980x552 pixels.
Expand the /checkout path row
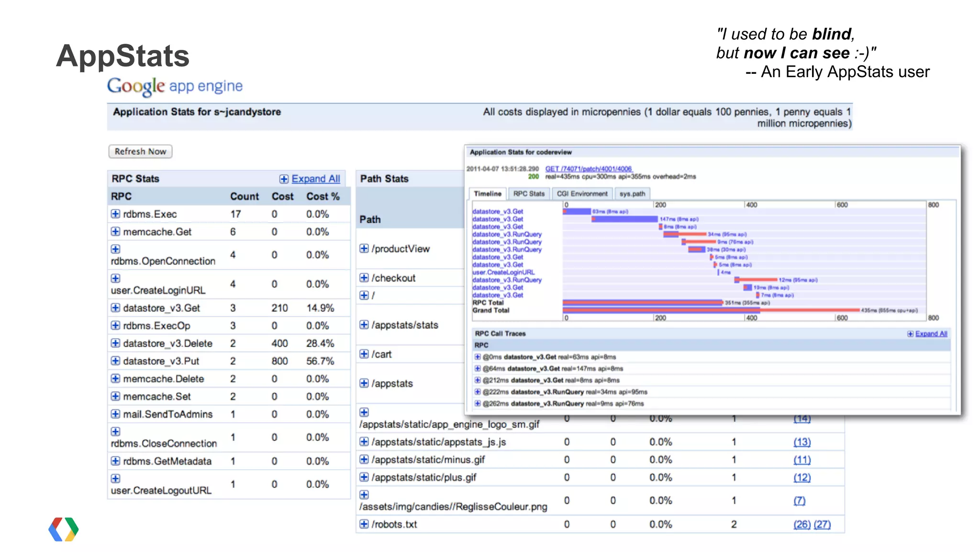[364, 278]
